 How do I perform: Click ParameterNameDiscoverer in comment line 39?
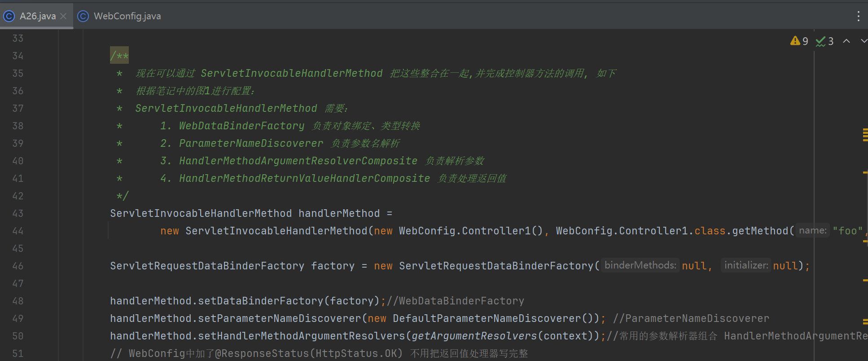pyautogui.click(x=251, y=143)
